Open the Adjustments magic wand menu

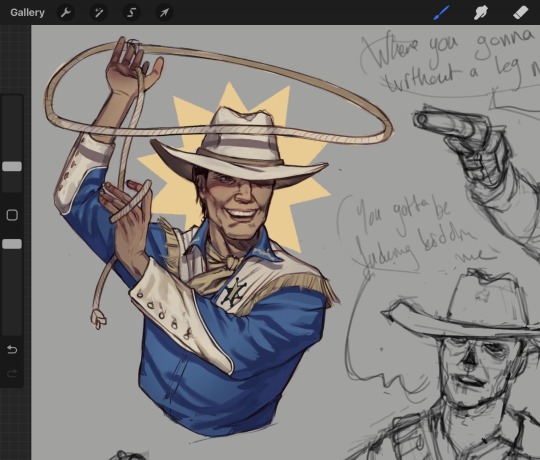click(x=98, y=13)
